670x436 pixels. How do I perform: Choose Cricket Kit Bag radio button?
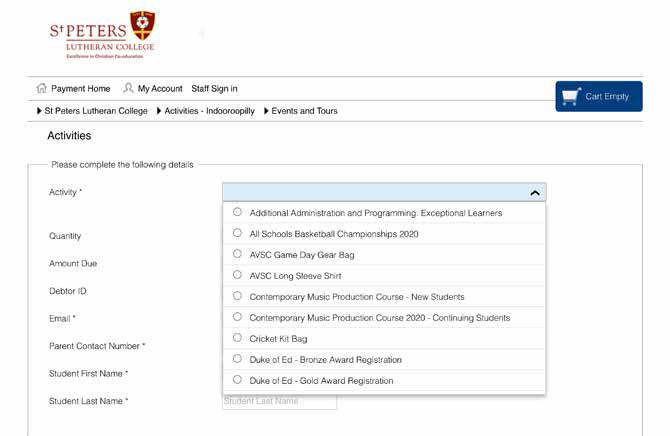coord(237,338)
